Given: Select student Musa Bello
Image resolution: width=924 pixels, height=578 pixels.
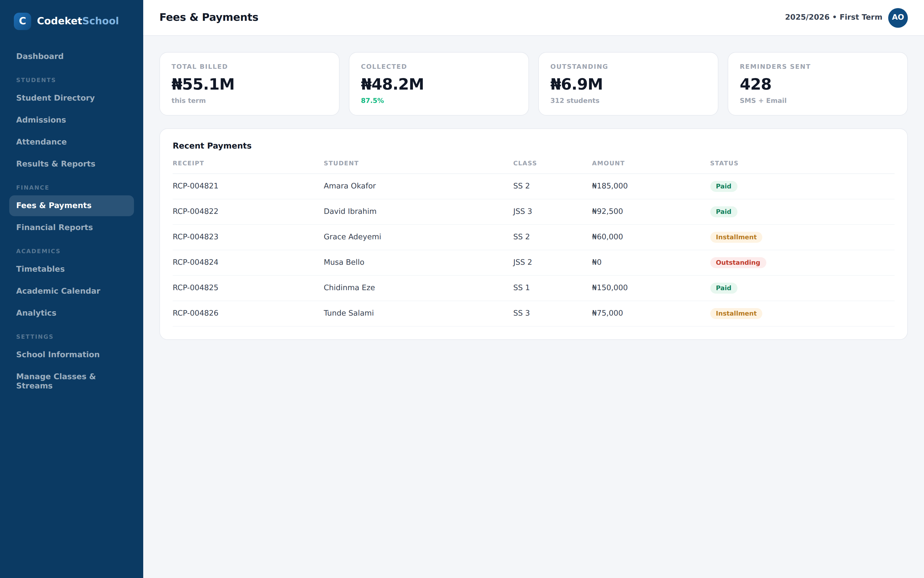Looking at the screenshot, I should click(x=344, y=262).
